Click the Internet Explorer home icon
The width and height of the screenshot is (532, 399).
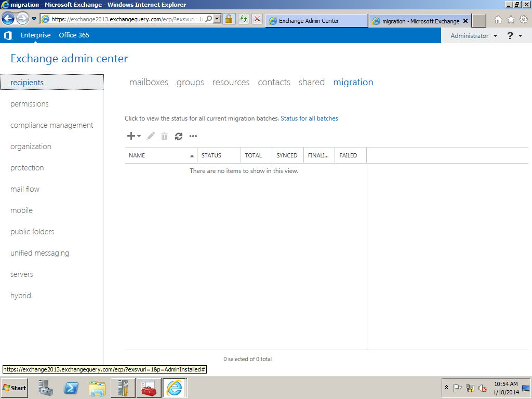tap(498, 20)
